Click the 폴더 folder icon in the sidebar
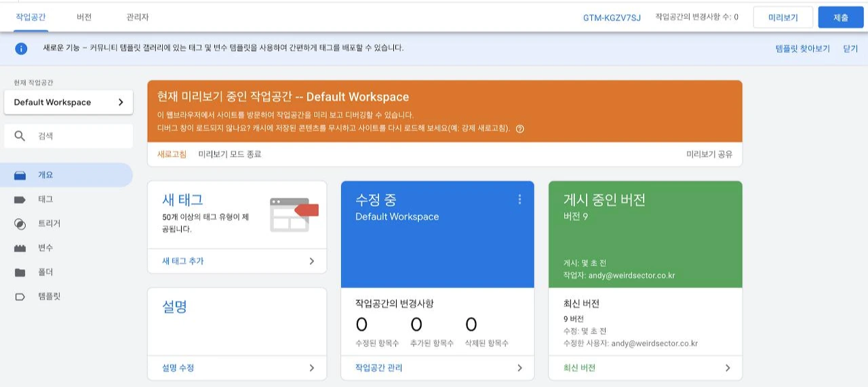The width and height of the screenshot is (868, 387). 20,272
